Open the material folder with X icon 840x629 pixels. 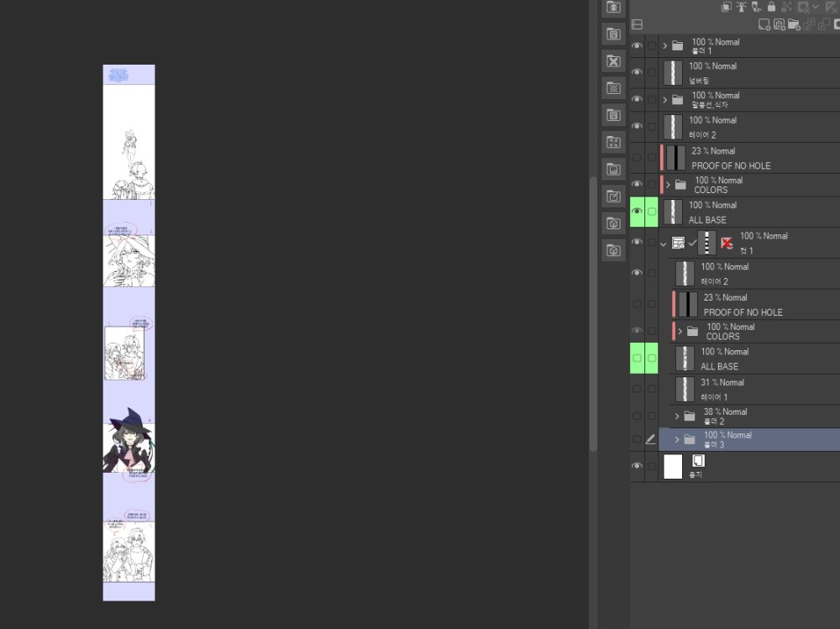613,61
